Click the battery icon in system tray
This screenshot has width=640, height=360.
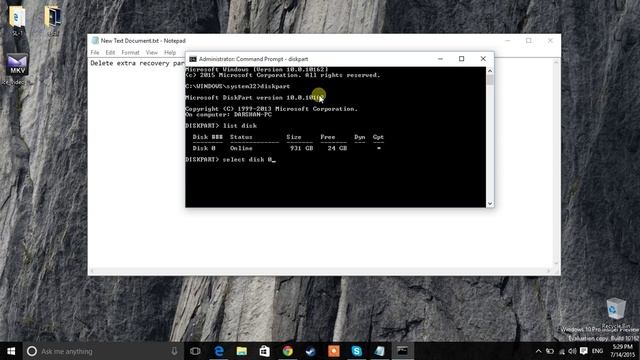tap(550, 351)
